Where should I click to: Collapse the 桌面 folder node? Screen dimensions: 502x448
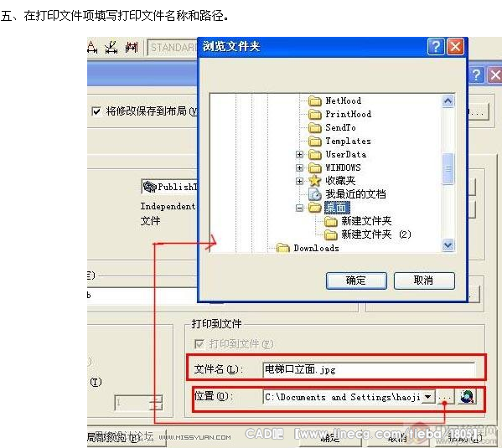pos(299,208)
